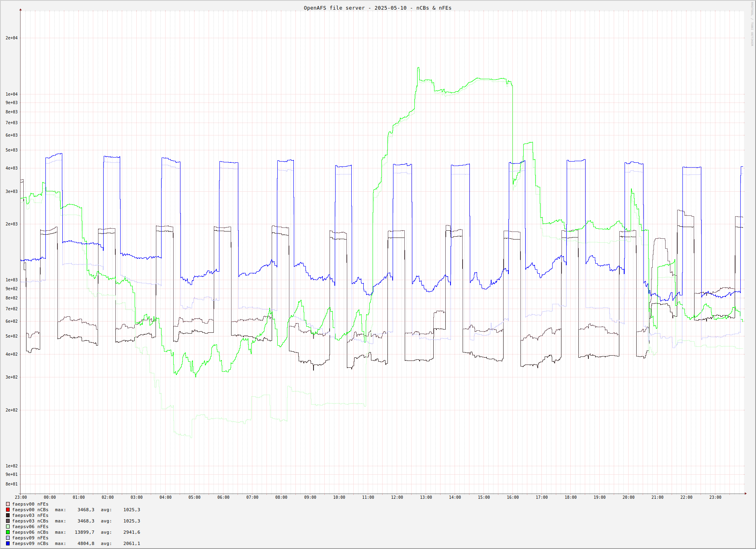
Task: Click the chart title 'OpenAFS file server - 2025-05-10'
Action: click(x=355, y=8)
